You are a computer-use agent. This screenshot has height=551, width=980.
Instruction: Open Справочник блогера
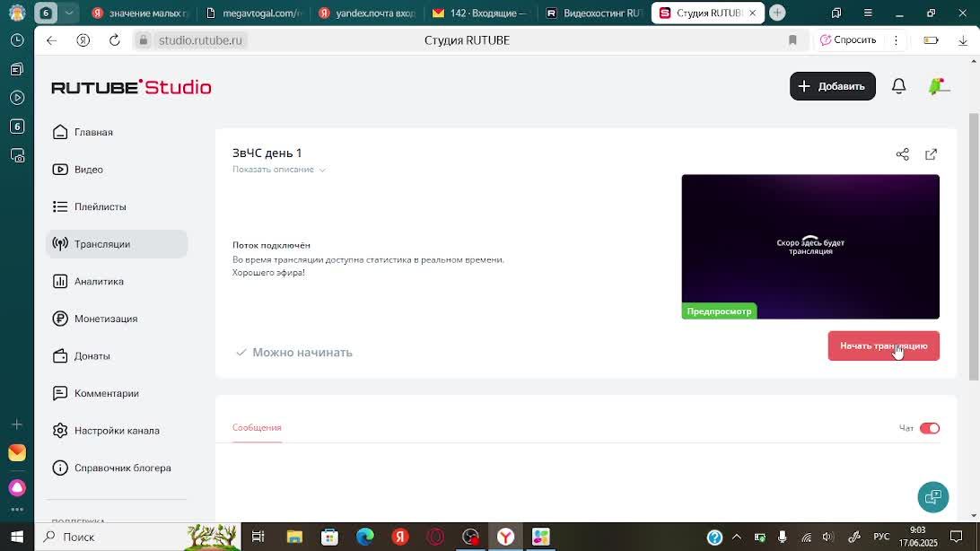[117, 468]
